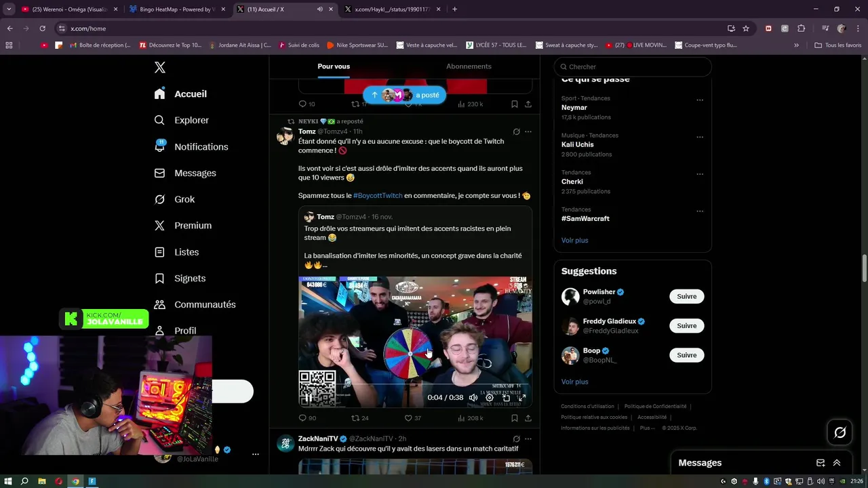Open more options for #SamWarcraft trend

click(x=700, y=211)
